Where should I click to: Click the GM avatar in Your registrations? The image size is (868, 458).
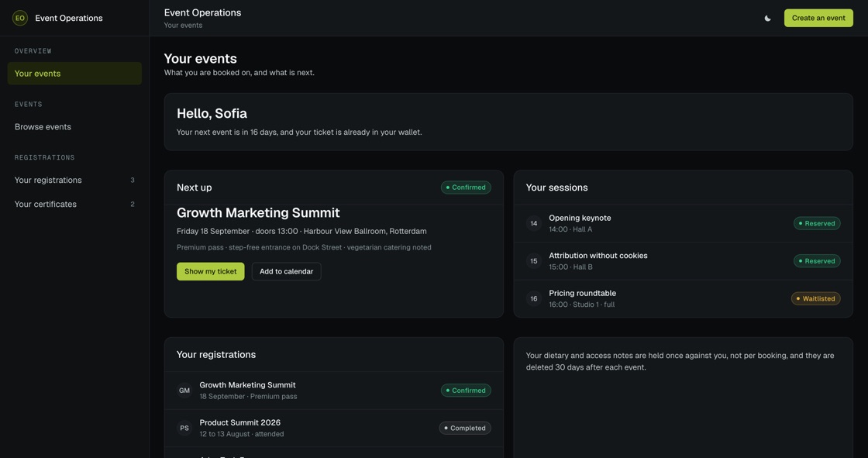click(x=184, y=391)
